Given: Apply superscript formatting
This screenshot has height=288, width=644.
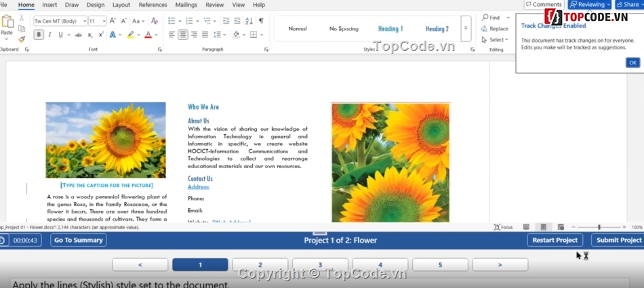Looking at the screenshot, I should [100, 35].
